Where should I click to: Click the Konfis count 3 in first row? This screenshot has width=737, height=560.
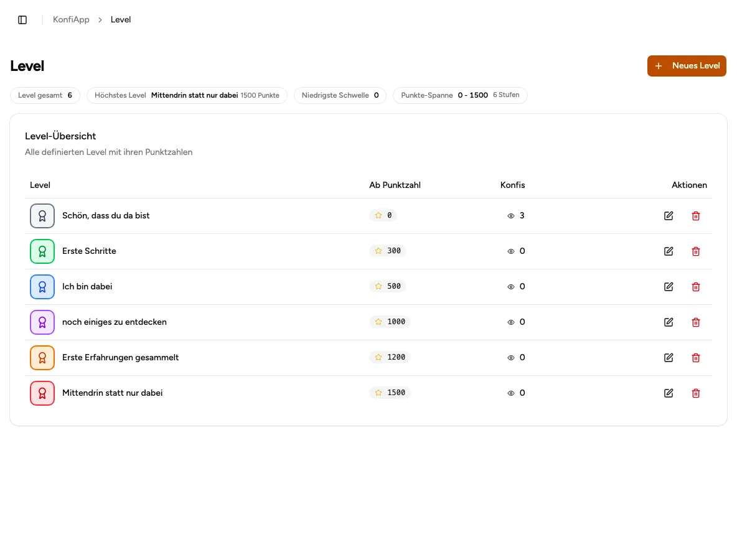coord(516,216)
